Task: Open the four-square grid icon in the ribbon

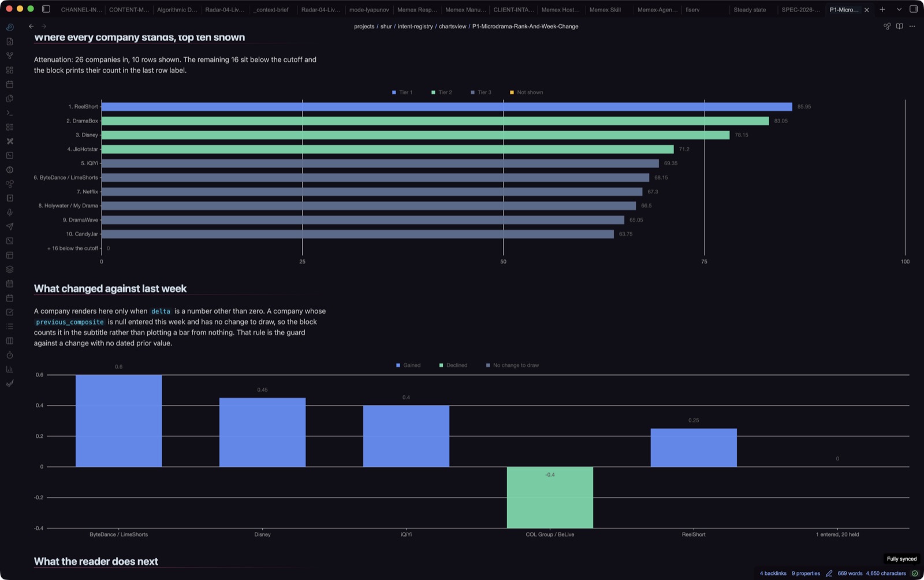Action: click(10, 70)
